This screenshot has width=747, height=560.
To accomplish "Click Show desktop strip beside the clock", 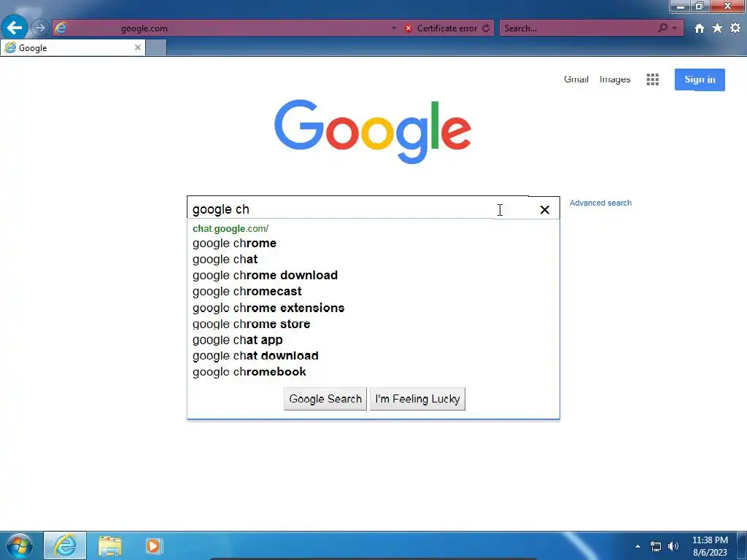I will pos(742,545).
